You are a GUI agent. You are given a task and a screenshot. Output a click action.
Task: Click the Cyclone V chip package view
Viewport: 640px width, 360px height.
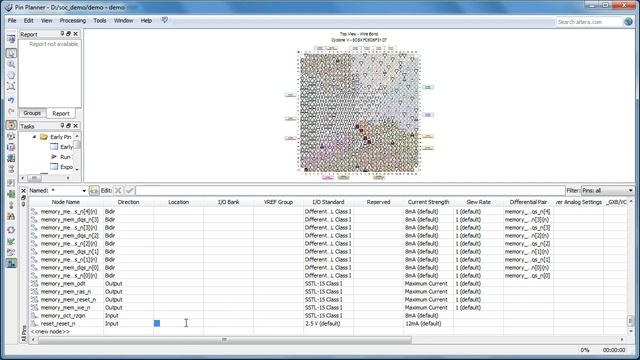pos(359,113)
